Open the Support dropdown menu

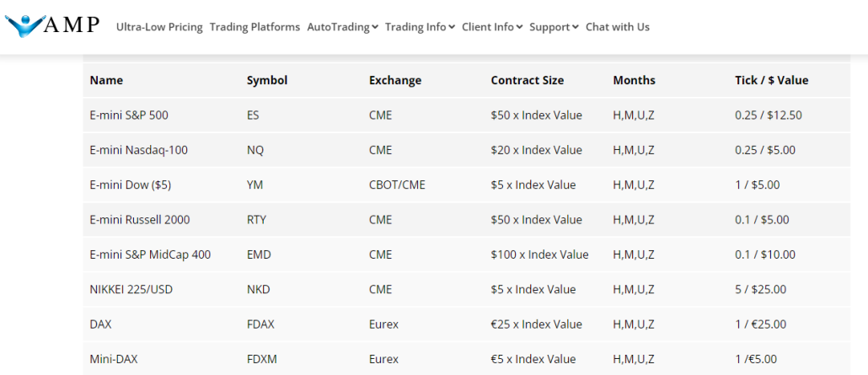pos(554,27)
